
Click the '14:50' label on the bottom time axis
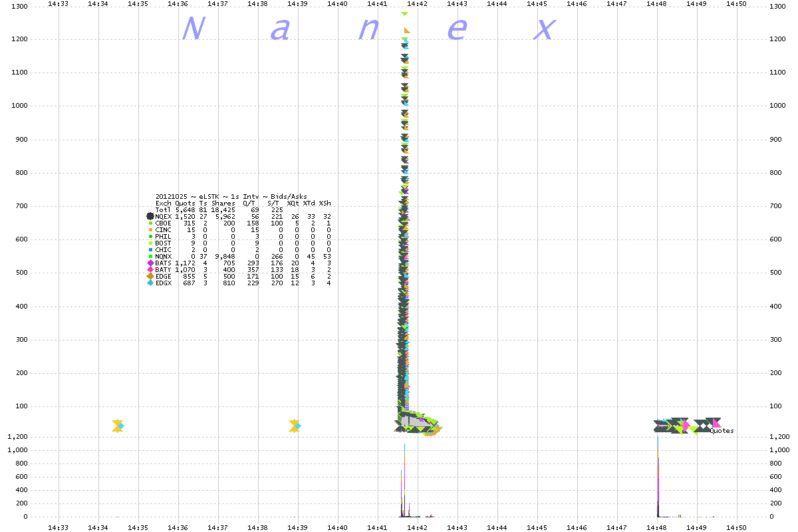point(737,527)
